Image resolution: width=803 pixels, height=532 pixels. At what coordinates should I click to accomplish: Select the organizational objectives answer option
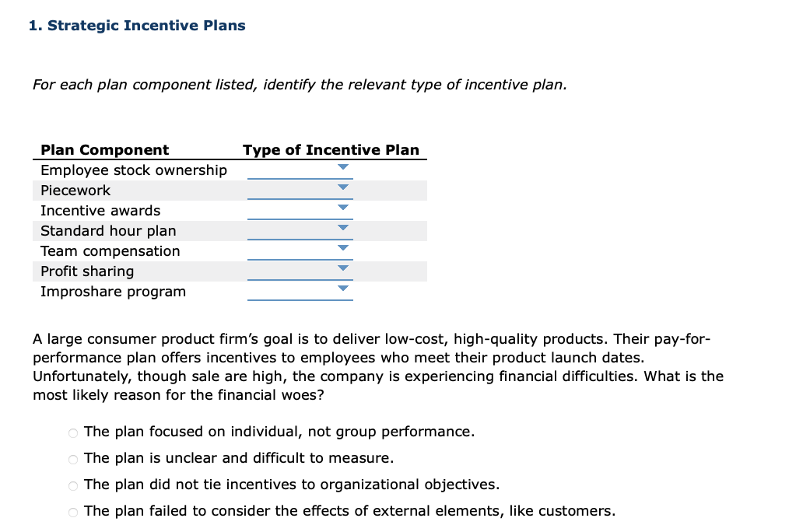click(72, 486)
